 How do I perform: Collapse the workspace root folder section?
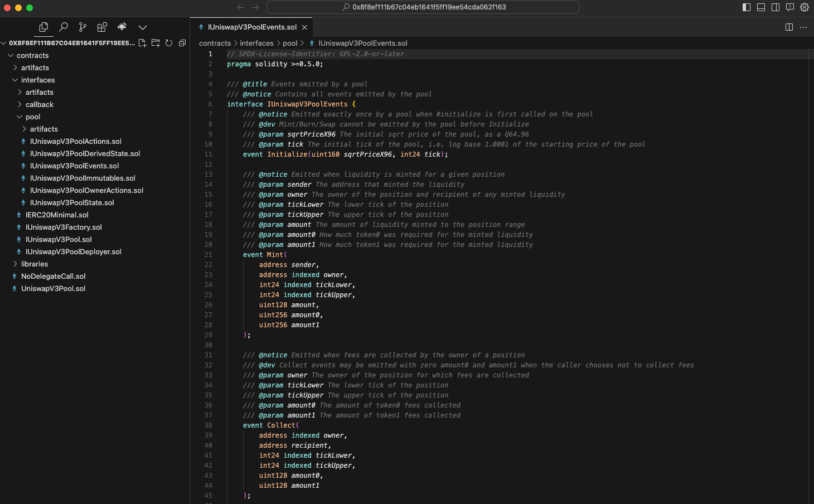click(x=4, y=43)
